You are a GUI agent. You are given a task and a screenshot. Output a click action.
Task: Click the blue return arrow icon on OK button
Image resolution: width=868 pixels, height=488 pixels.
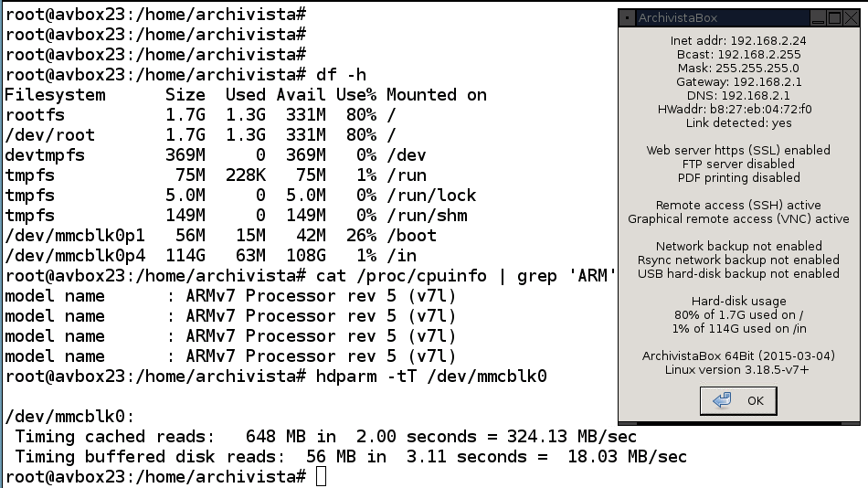722,400
